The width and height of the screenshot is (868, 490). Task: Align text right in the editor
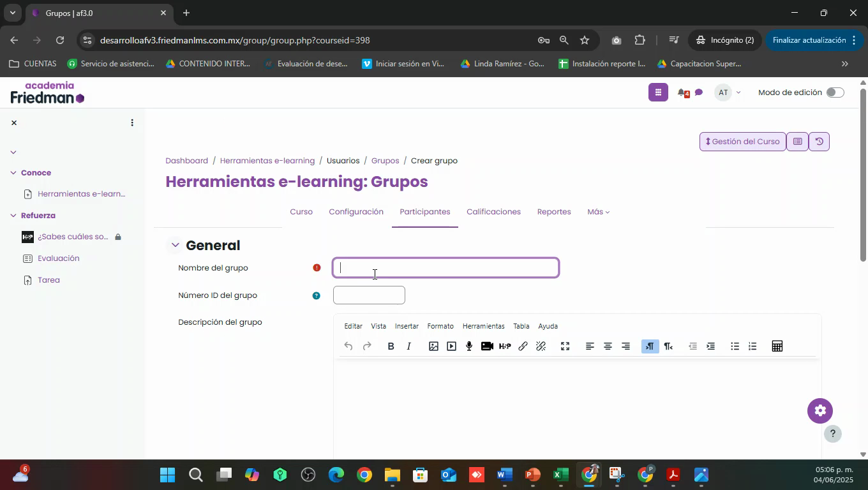625,346
